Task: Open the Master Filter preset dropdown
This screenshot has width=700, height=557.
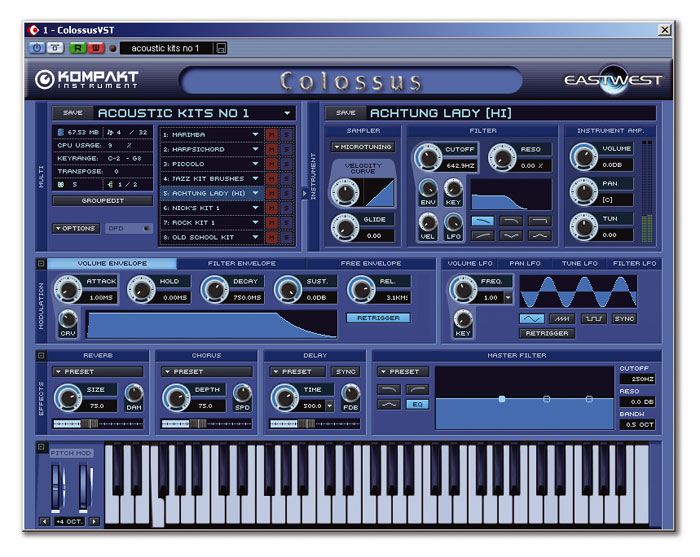Action: coord(403,371)
